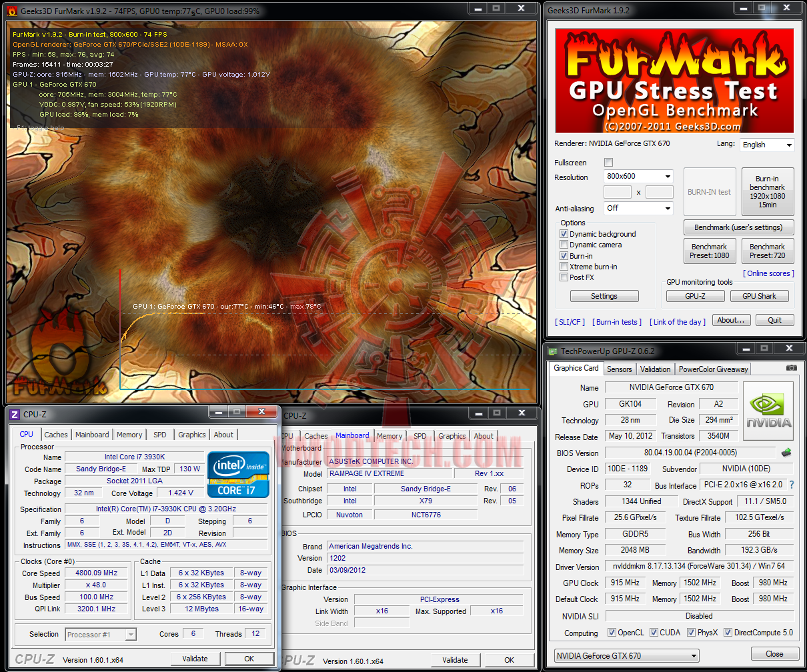Image resolution: width=807 pixels, height=672 pixels.
Task: Launch GPU-Z monitoring tool button
Action: point(696,296)
